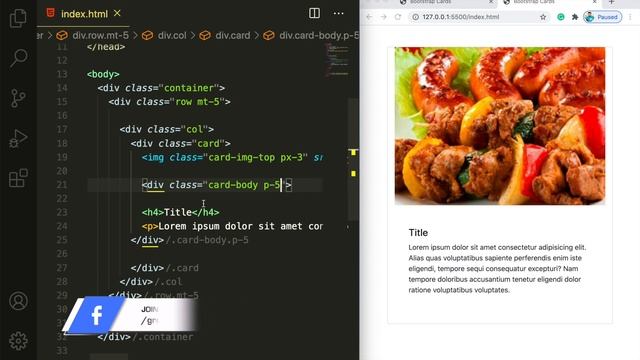The height and width of the screenshot is (360, 640).
Task: Open the Extensions puzzle icon in Chrome
Action: point(575,17)
